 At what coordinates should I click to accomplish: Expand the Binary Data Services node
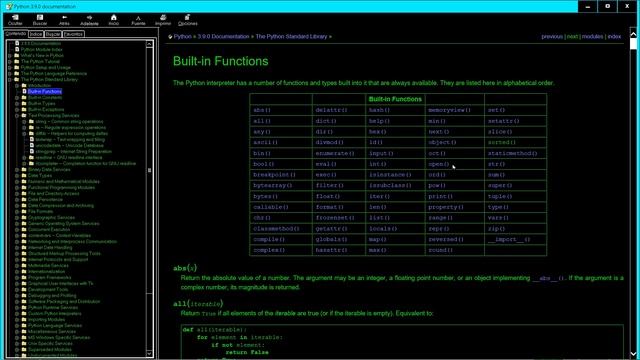[x=17, y=169]
